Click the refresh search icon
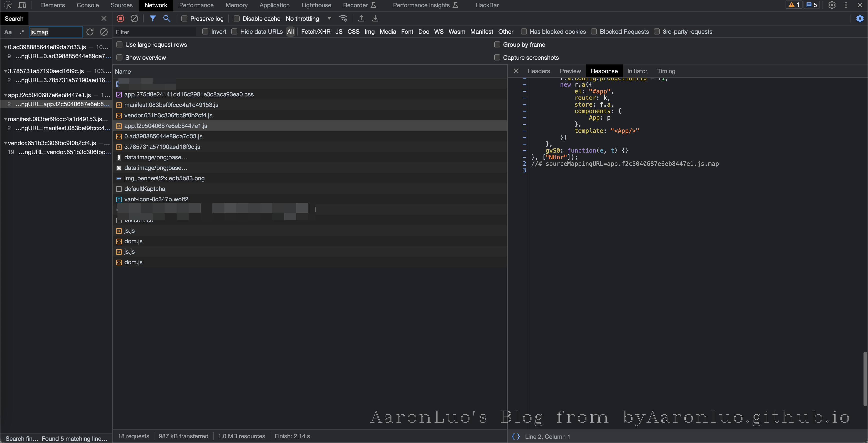 click(x=90, y=32)
